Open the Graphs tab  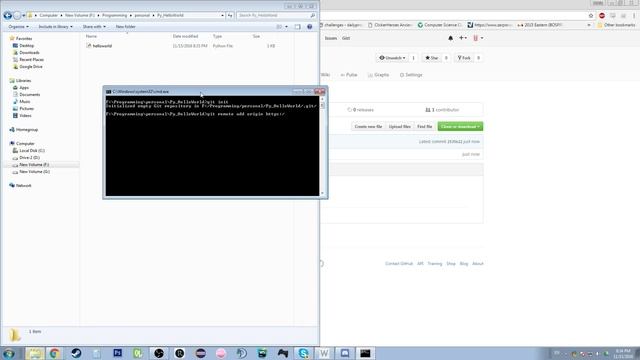[378, 75]
